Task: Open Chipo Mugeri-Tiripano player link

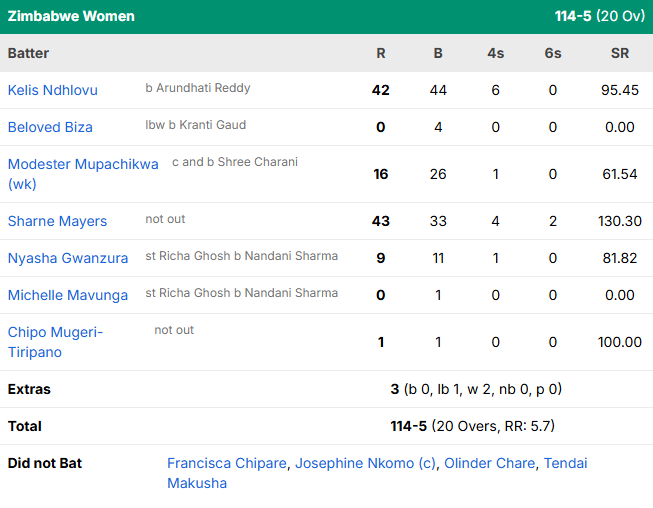Action: click(x=55, y=342)
